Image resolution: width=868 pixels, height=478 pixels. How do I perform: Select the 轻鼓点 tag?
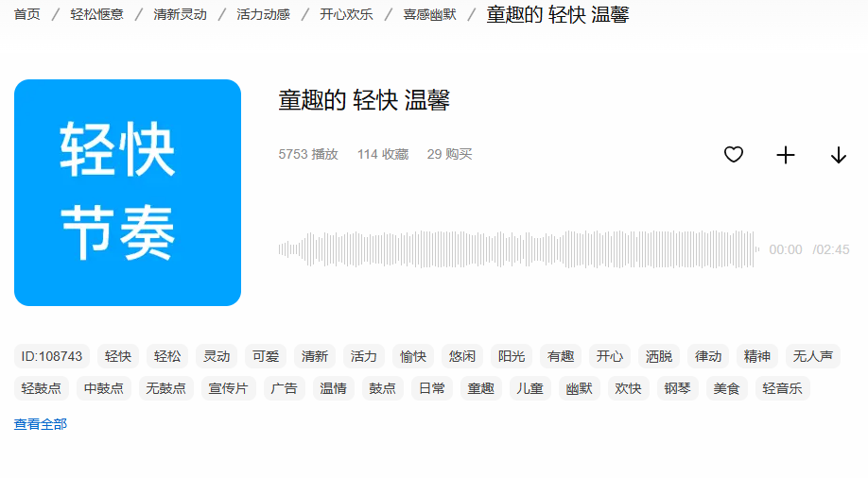[x=42, y=388]
